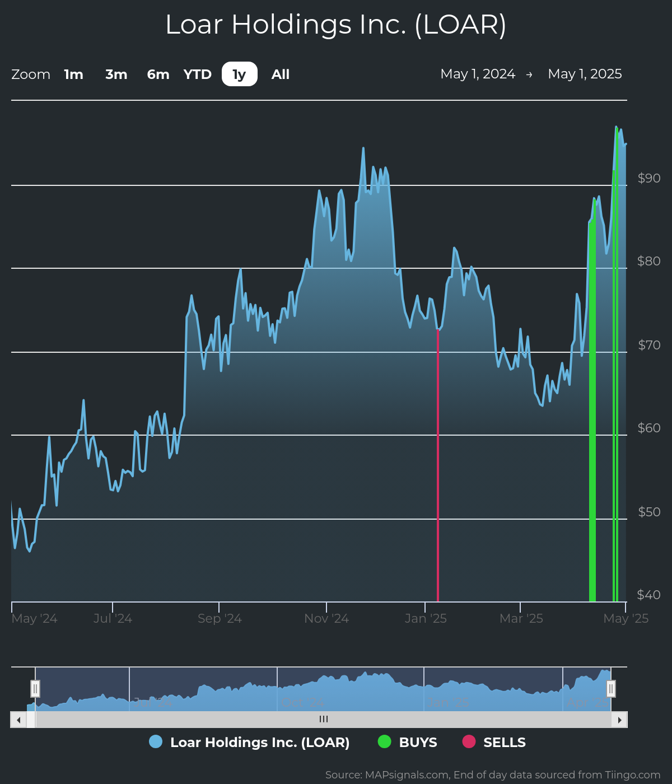
Task: Toggle the SELLS series legend
Action: [x=494, y=742]
